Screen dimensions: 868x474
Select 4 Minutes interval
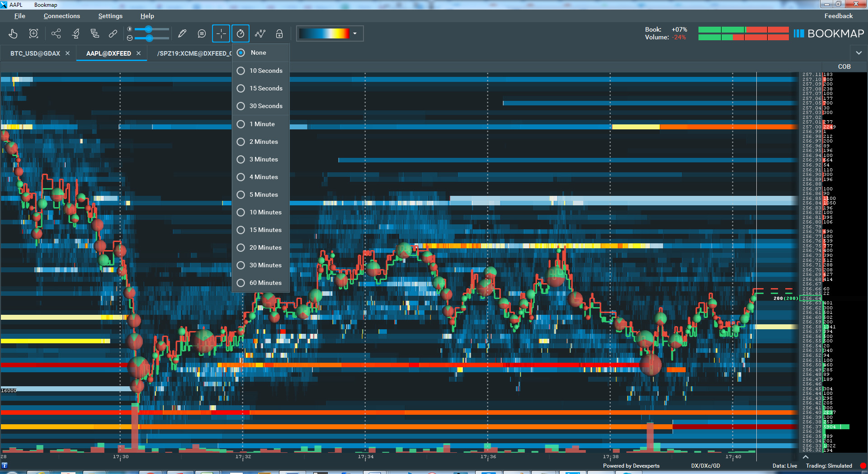[x=261, y=177]
